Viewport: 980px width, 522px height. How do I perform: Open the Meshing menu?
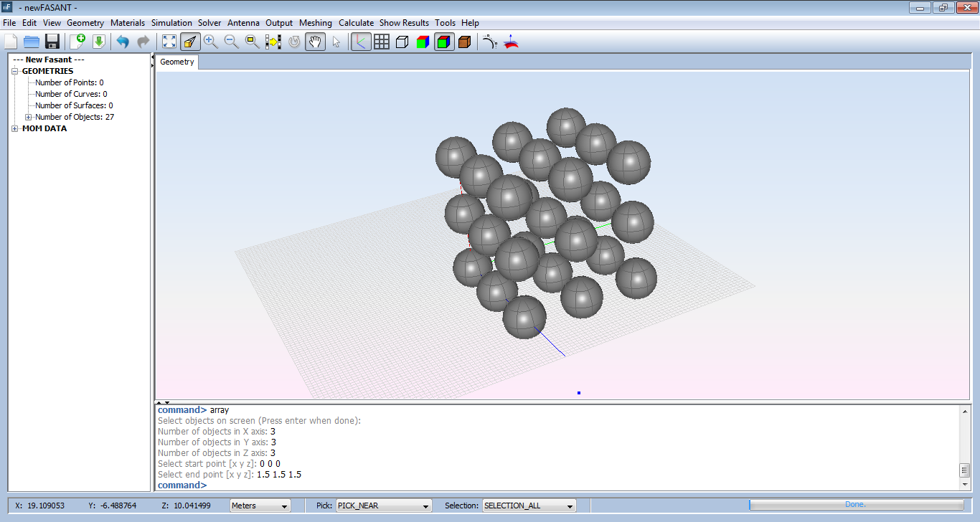coord(315,23)
